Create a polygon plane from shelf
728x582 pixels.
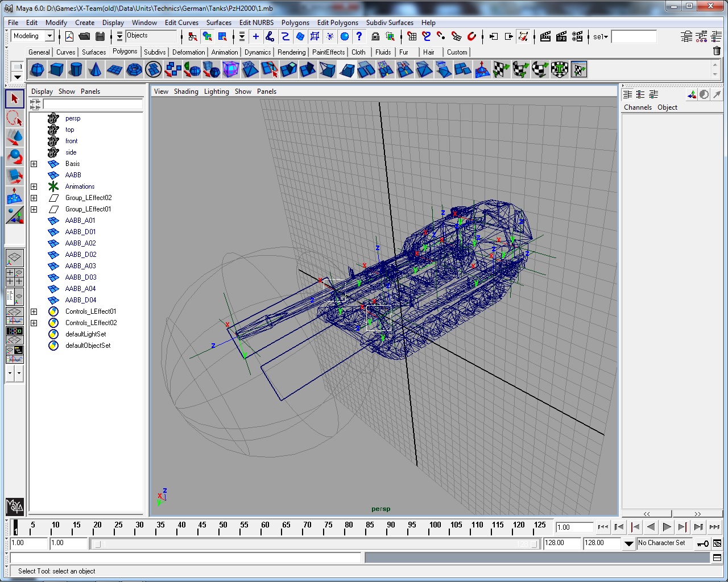click(x=114, y=70)
